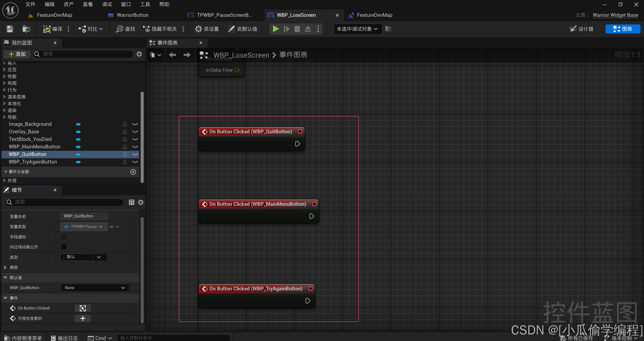Open the variable type TPWBP Pause dropdown

[84, 226]
